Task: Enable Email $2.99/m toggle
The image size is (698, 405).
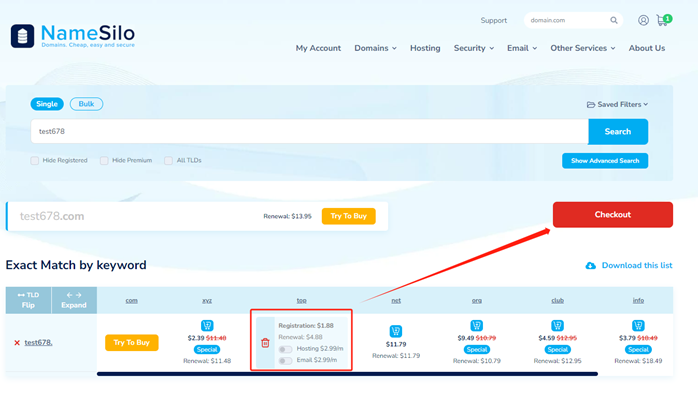Action: [285, 360]
